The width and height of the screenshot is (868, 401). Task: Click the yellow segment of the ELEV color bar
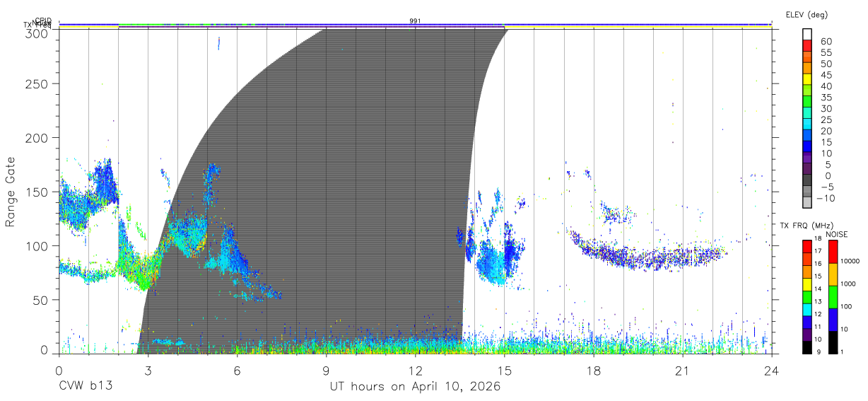[x=807, y=79]
